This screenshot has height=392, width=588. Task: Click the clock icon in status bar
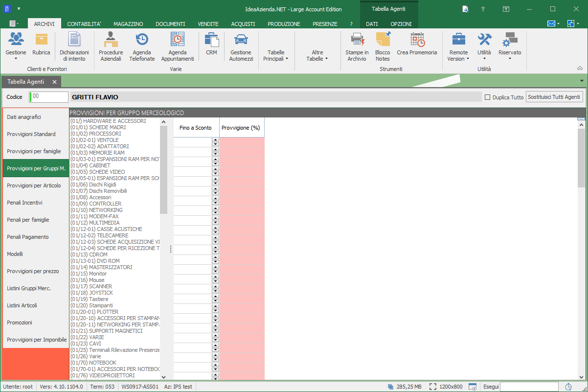(x=568, y=387)
